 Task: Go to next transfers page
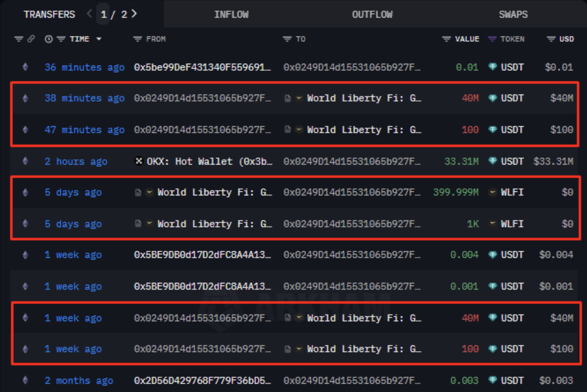134,14
